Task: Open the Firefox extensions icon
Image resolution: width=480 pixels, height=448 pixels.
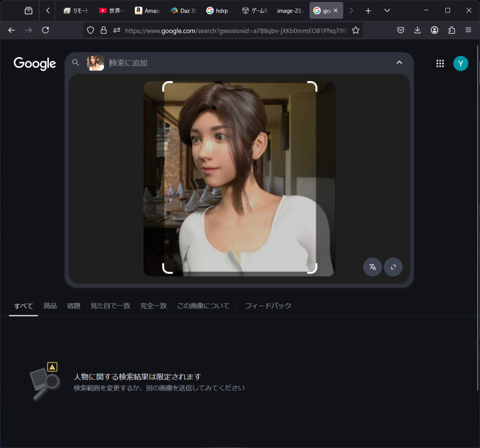Action: tap(451, 30)
